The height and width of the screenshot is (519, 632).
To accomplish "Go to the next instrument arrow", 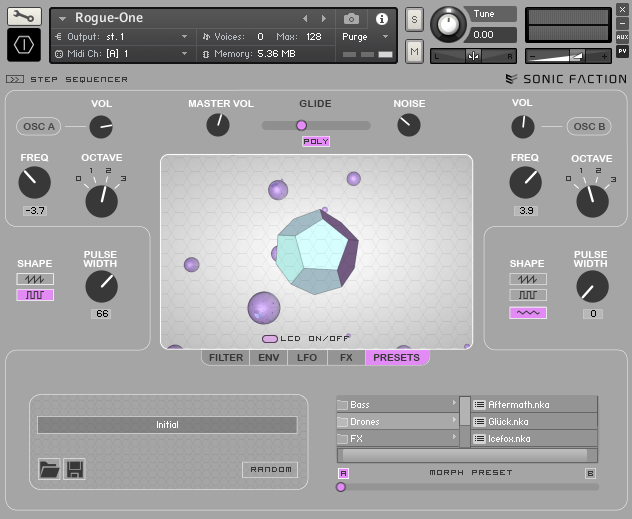I will [x=324, y=19].
